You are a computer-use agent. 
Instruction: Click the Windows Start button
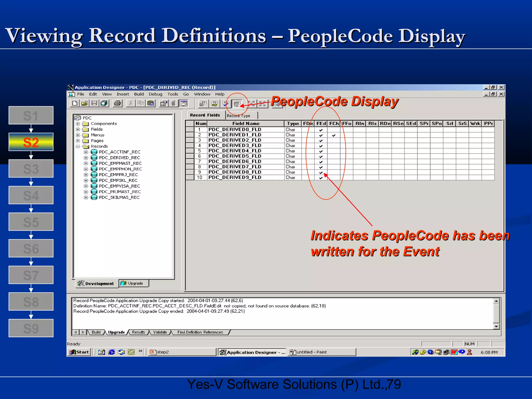pyautogui.click(x=79, y=352)
